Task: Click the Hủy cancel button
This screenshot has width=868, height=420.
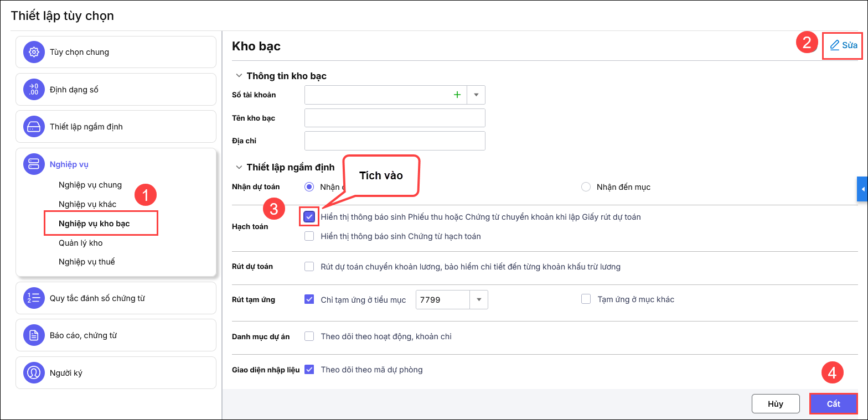Action: [x=775, y=404]
